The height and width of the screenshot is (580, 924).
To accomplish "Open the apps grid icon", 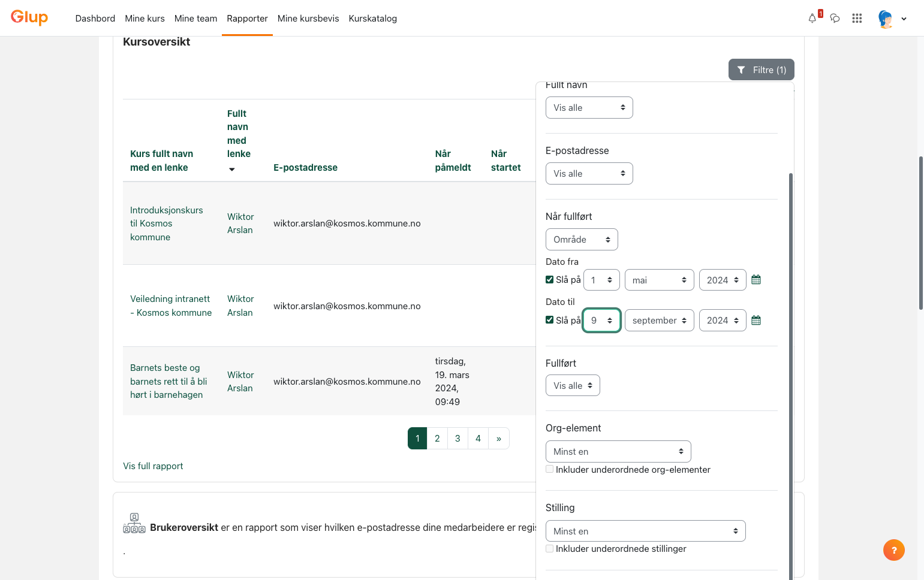I will (x=857, y=19).
